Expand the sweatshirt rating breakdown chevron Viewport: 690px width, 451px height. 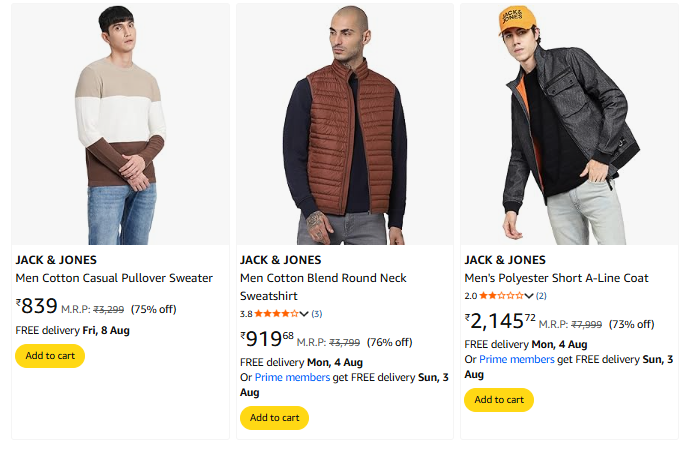(304, 314)
